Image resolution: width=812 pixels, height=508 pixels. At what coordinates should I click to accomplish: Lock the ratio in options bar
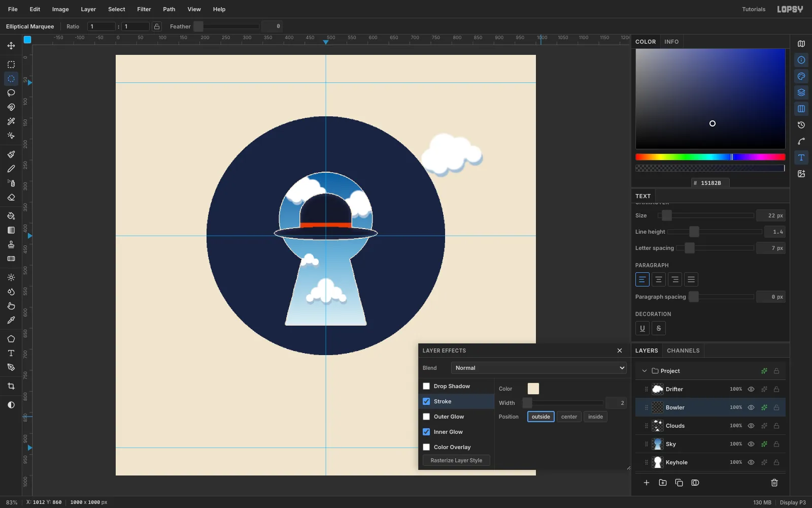(x=157, y=26)
